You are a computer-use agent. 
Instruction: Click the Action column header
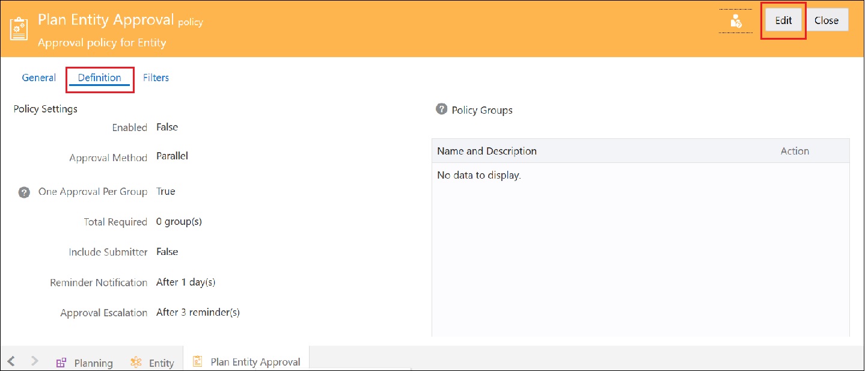pyautogui.click(x=795, y=151)
